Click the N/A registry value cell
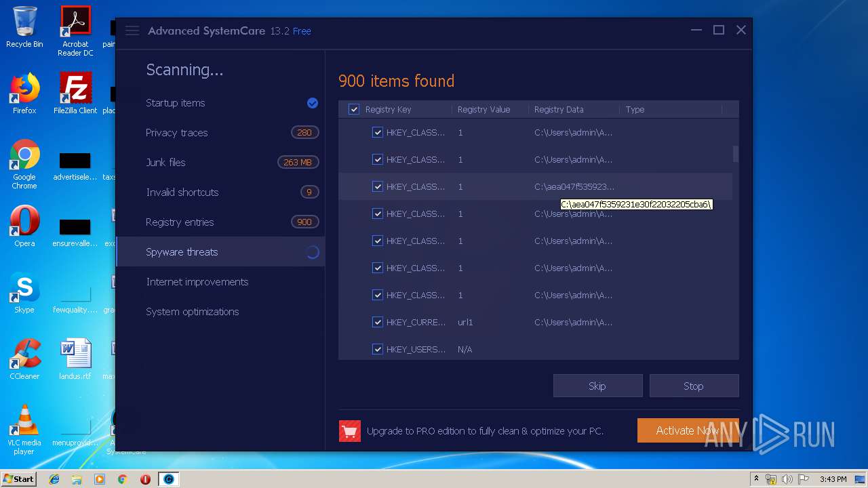Viewport: 868px width, 488px height. pyautogui.click(x=465, y=349)
